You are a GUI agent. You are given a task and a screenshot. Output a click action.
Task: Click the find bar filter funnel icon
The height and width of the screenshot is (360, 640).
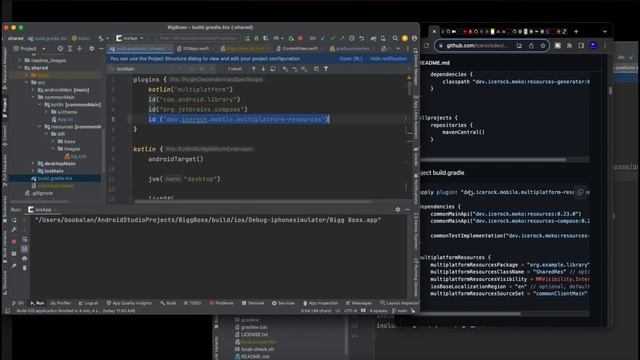point(326,69)
